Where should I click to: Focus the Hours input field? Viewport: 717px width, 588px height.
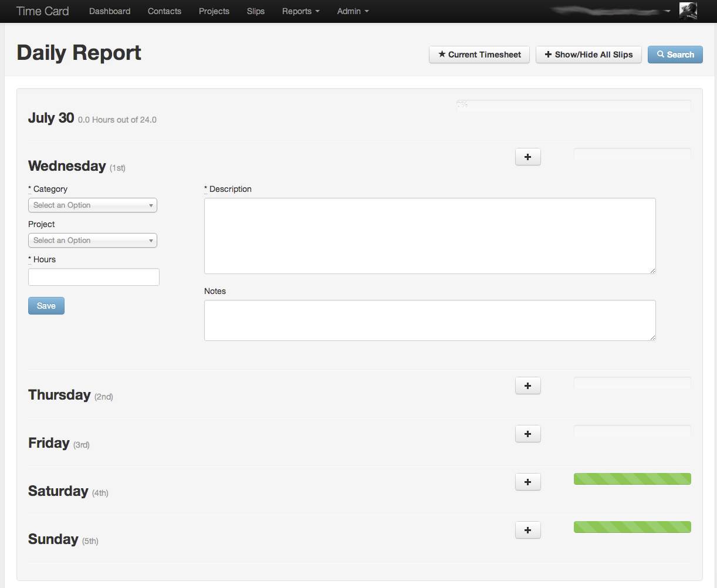click(x=94, y=277)
